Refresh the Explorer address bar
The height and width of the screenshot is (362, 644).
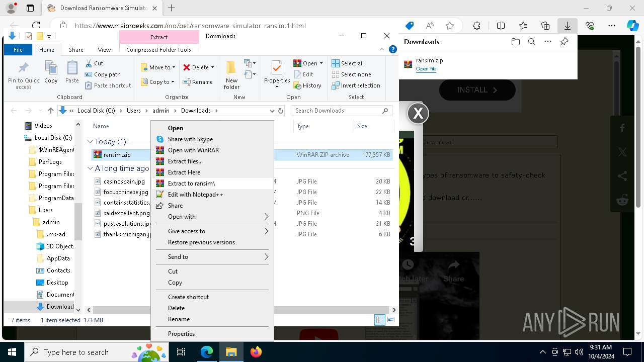point(281,111)
